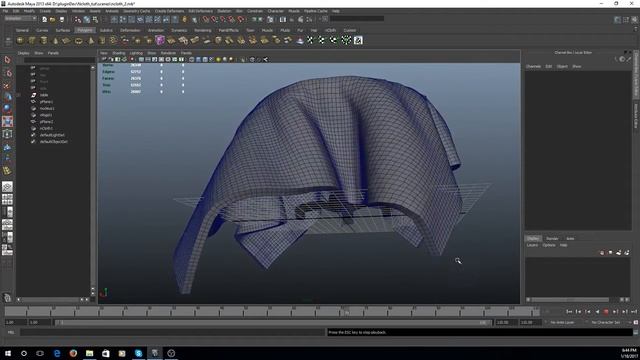Click the last shelf icon with pencil
This screenshot has height=360, width=640.
(358, 40)
